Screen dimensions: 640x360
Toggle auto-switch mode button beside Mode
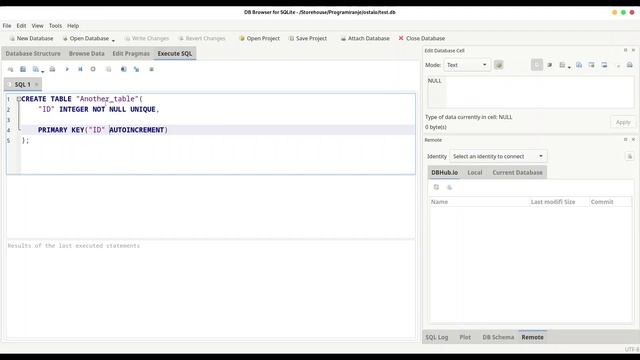tap(498, 65)
